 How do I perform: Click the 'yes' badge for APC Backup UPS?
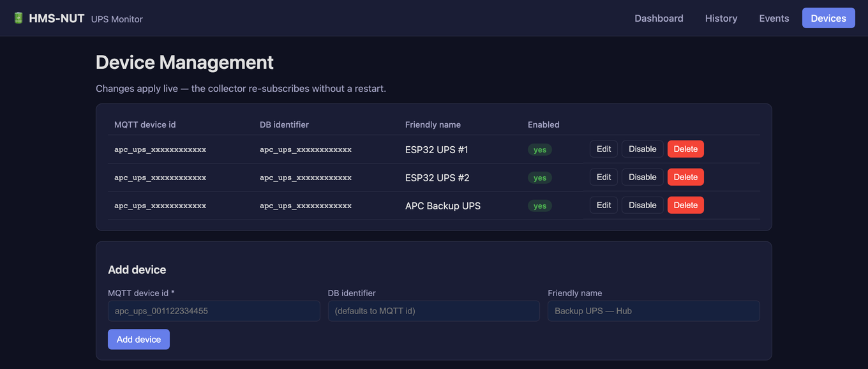point(540,206)
